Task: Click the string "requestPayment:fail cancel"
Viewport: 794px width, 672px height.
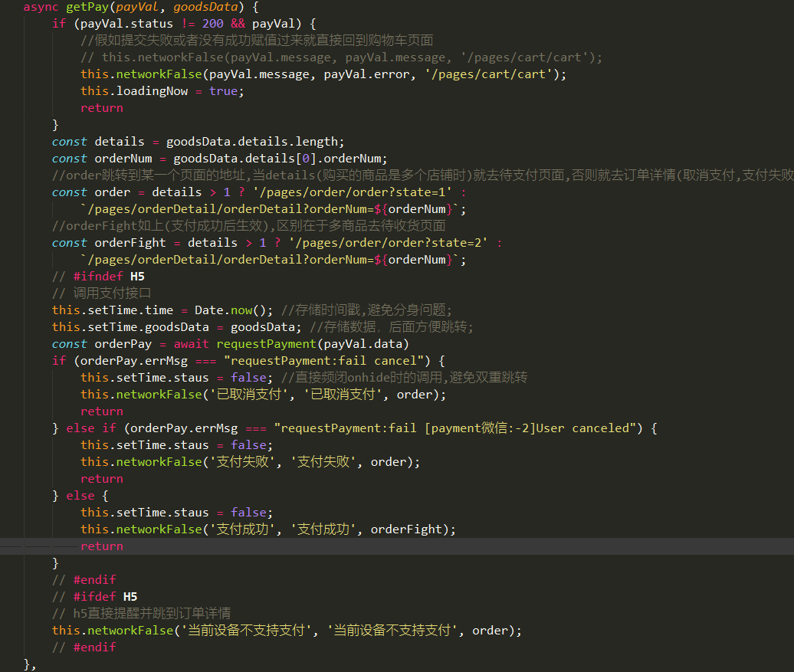Action: [323, 361]
